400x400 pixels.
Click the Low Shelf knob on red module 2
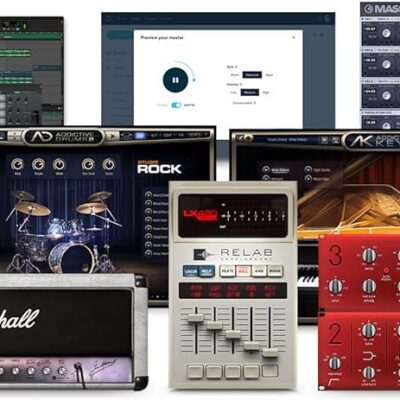click(369, 373)
